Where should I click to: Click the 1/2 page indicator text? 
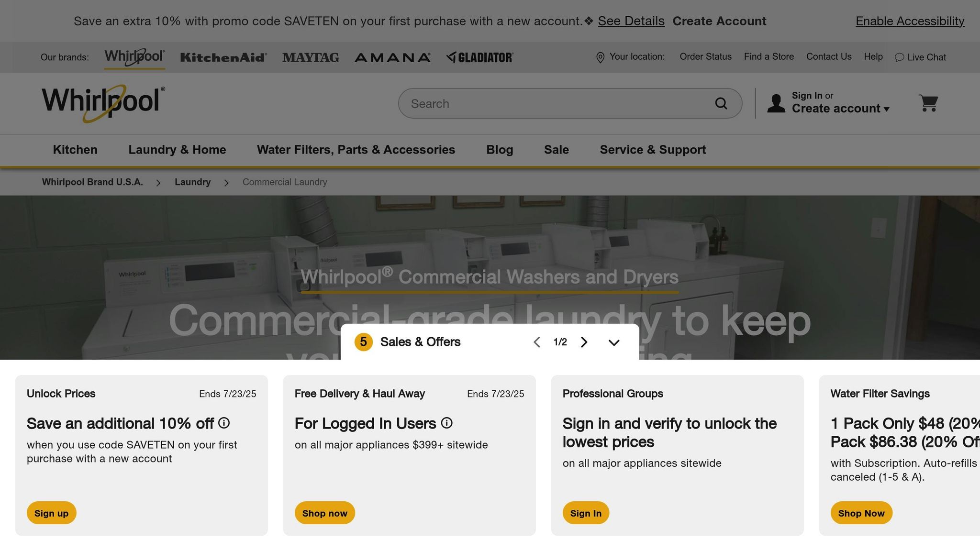(x=560, y=342)
